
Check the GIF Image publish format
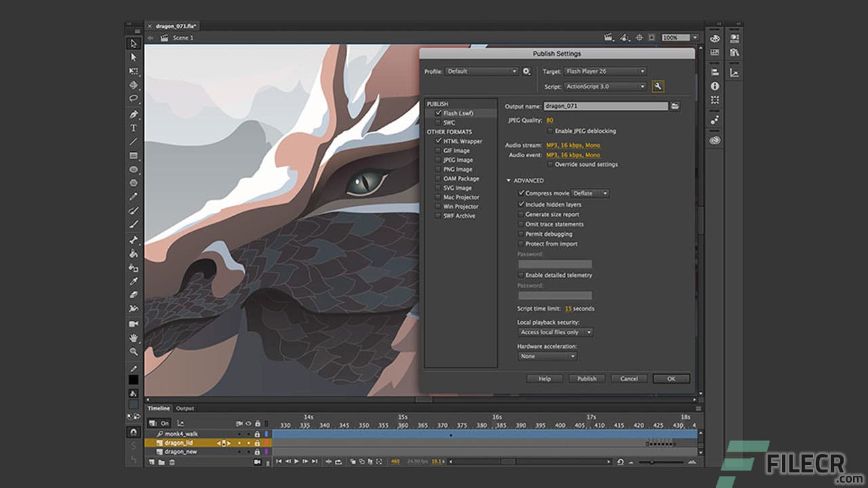[437, 150]
